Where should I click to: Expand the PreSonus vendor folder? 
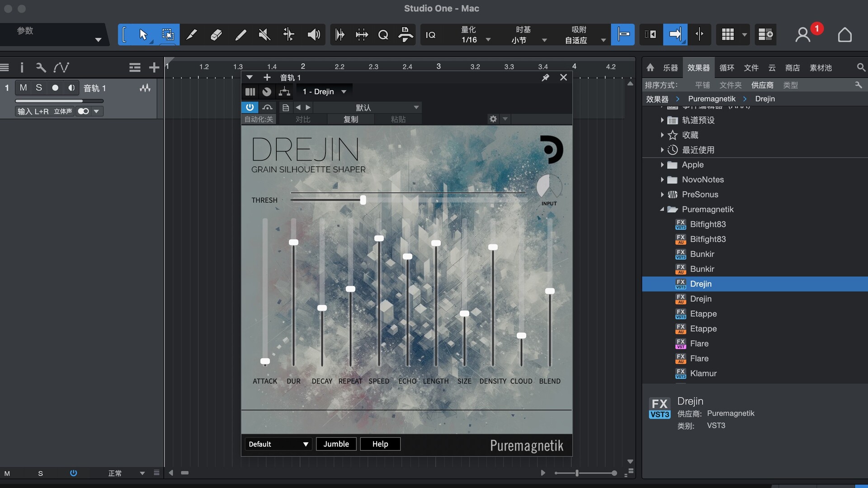point(662,195)
